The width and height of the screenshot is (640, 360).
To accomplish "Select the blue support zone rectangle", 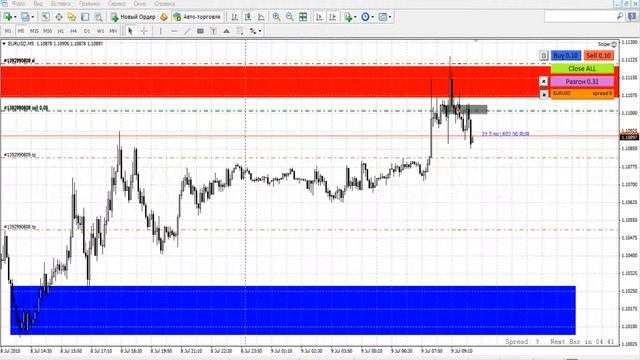I will [x=293, y=310].
